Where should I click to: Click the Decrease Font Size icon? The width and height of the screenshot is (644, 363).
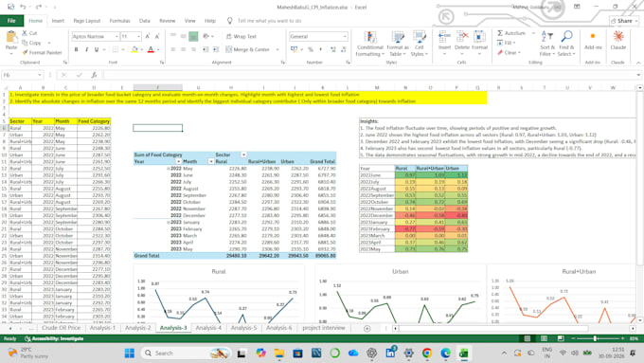click(157, 37)
